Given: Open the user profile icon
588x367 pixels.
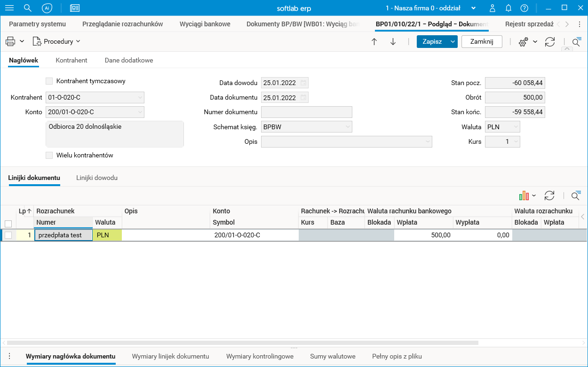Looking at the screenshot, I should (x=493, y=8).
